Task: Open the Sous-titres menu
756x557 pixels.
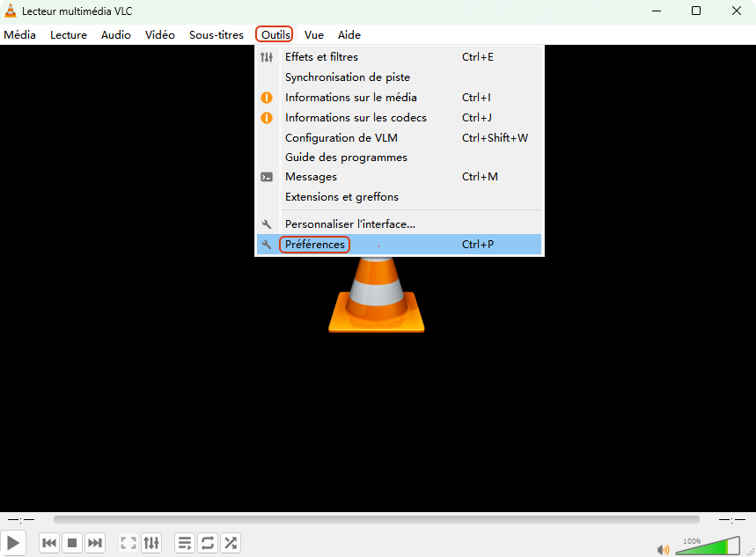Action: [x=216, y=34]
